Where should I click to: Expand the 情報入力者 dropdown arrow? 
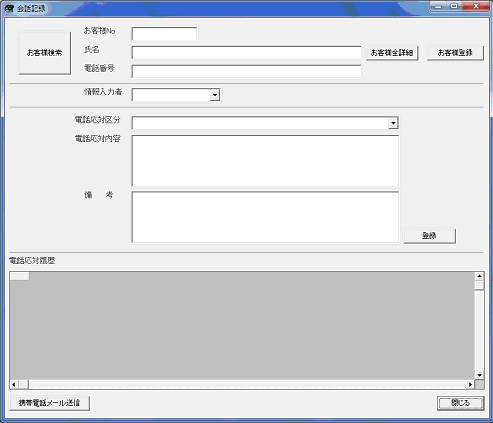(215, 95)
